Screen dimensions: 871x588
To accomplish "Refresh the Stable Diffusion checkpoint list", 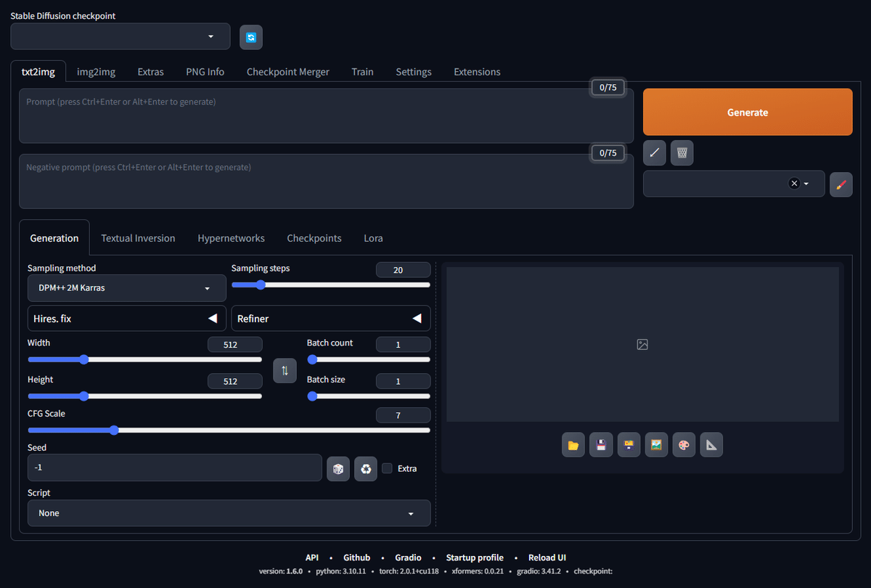I will click(251, 37).
